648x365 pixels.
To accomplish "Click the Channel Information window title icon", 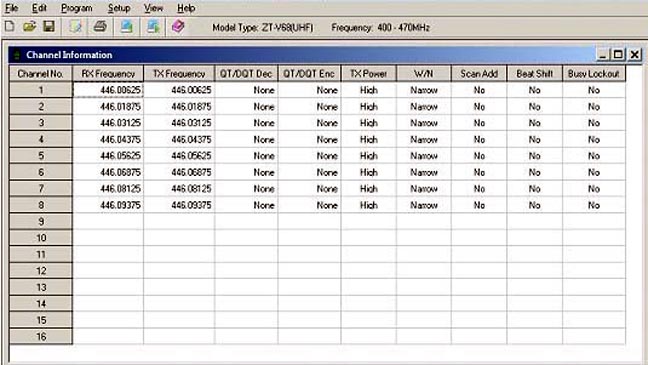I will 17,55.
